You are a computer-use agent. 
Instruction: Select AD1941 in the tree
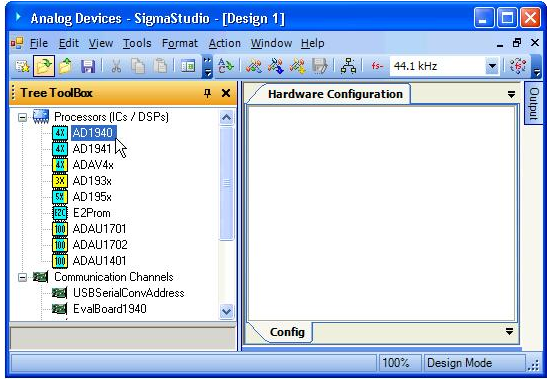click(92, 149)
